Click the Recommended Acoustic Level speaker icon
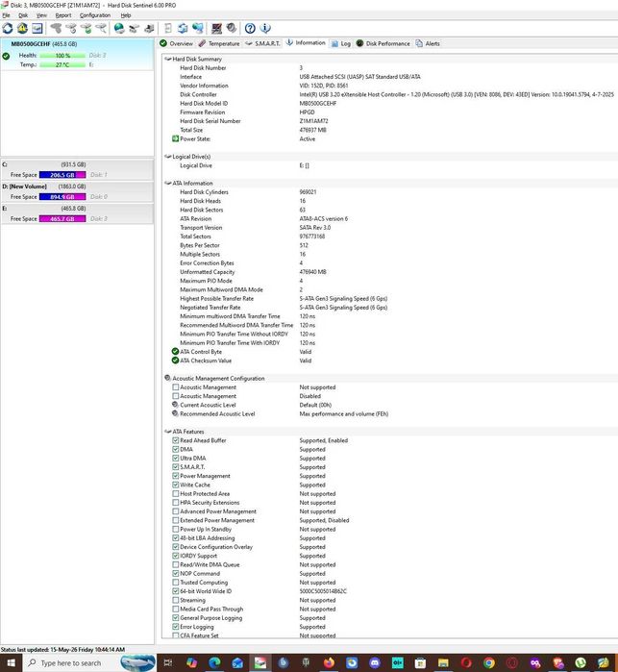The image size is (618, 672). click(175, 413)
